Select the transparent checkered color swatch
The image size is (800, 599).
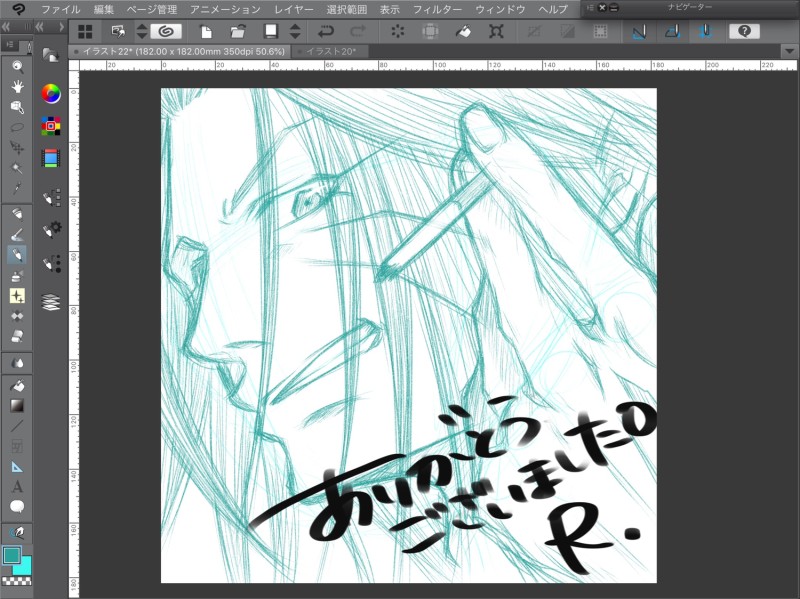point(16,581)
